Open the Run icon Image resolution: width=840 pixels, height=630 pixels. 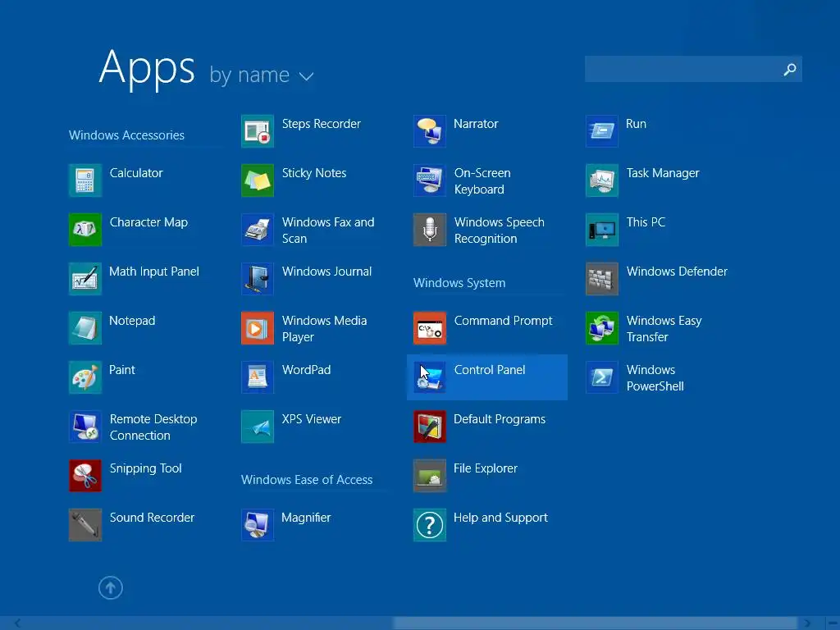602,131
